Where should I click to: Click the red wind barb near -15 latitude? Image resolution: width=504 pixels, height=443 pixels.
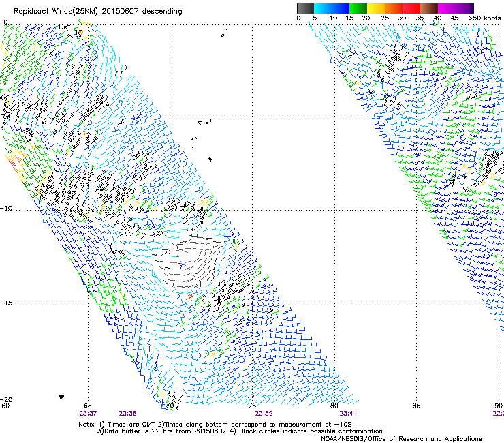[189, 297]
